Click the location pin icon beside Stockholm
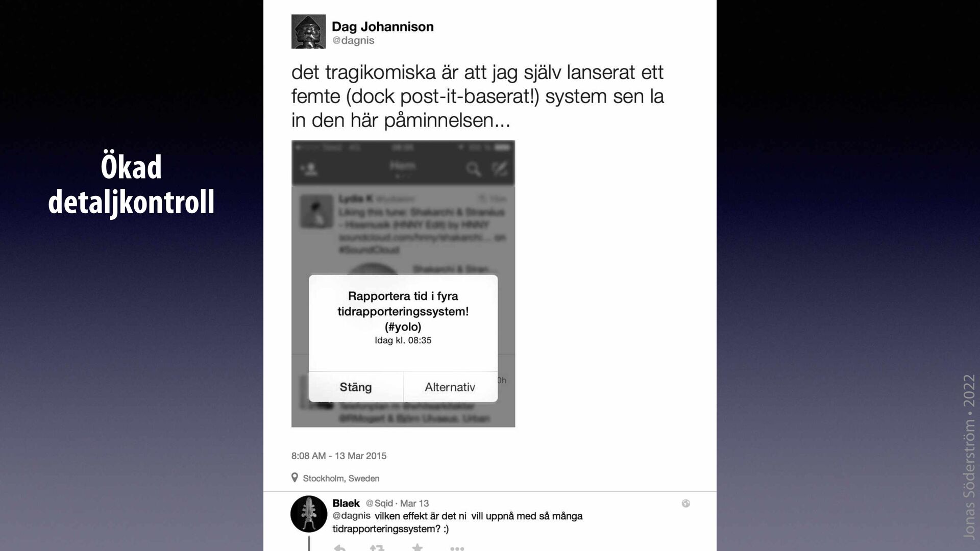This screenshot has height=551, width=980. [x=295, y=478]
